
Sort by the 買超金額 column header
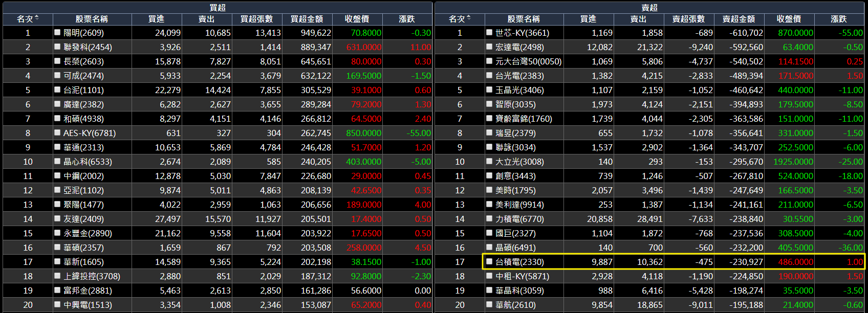tap(307, 19)
